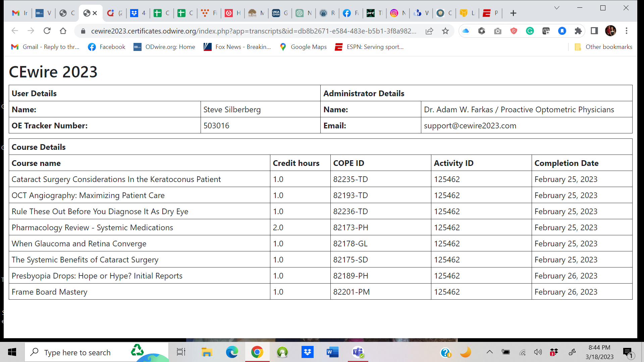Share this page via share icon
The image size is (644, 362).
tap(429, 31)
